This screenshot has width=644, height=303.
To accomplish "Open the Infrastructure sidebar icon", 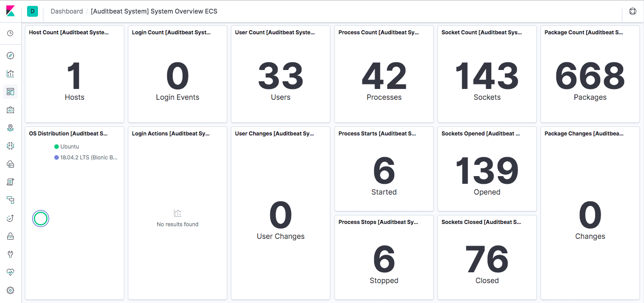I will [10, 164].
